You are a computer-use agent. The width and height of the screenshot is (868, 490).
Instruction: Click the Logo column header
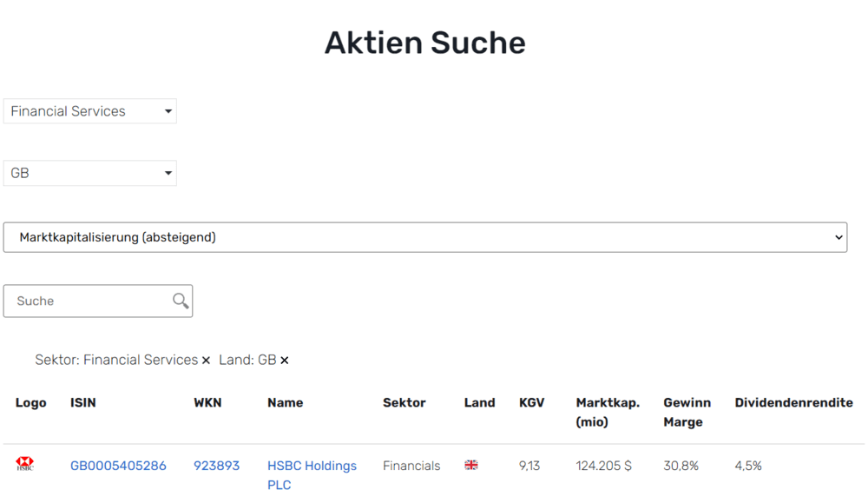(31, 402)
